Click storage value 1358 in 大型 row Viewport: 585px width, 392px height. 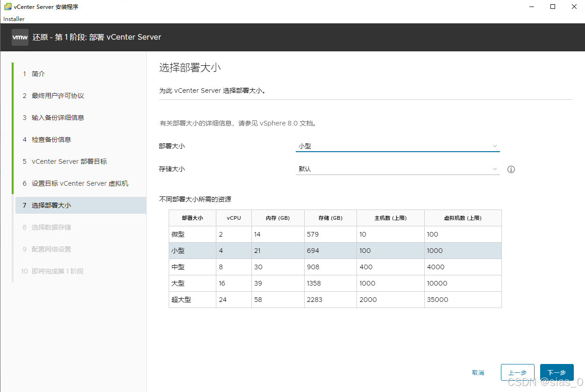[315, 283]
